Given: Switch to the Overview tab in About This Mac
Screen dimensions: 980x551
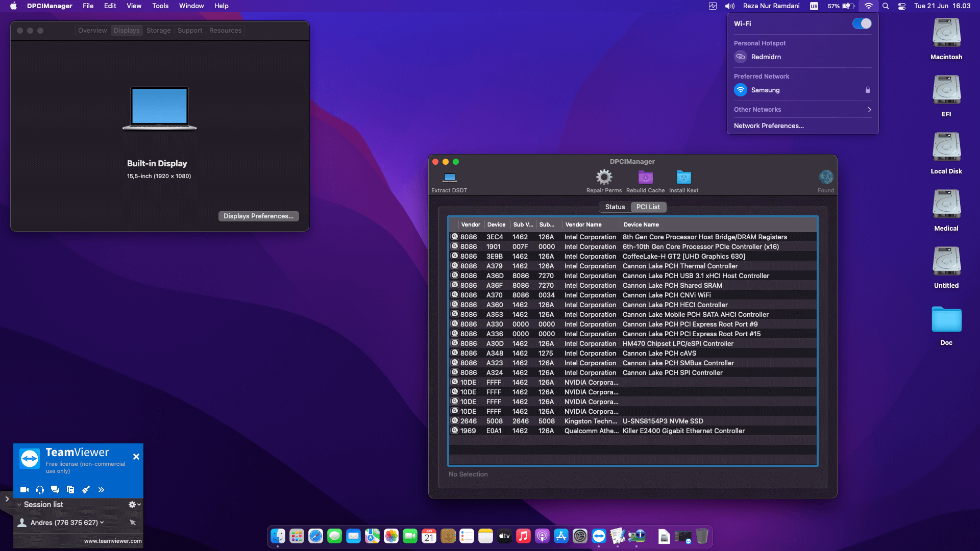Looking at the screenshot, I should pyautogui.click(x=92, y=31).
